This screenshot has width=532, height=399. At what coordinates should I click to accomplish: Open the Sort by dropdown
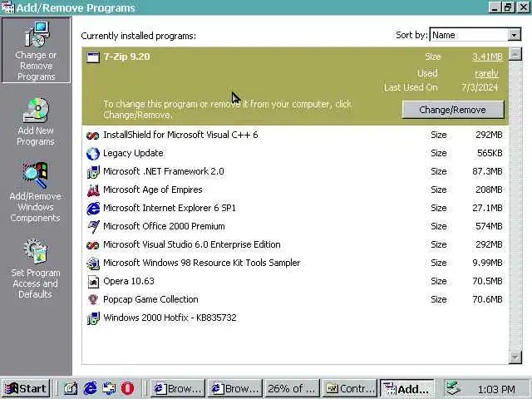[x=514, y=35]
